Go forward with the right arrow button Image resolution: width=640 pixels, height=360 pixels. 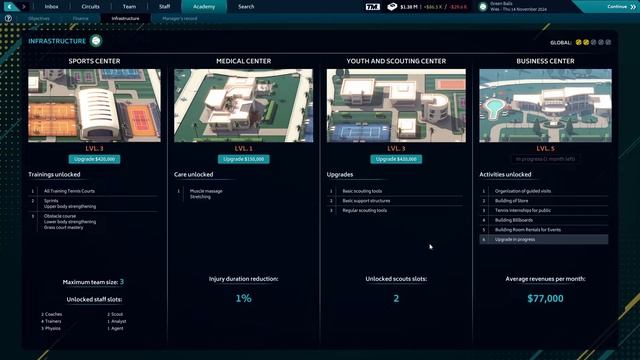tap(24, 6)
